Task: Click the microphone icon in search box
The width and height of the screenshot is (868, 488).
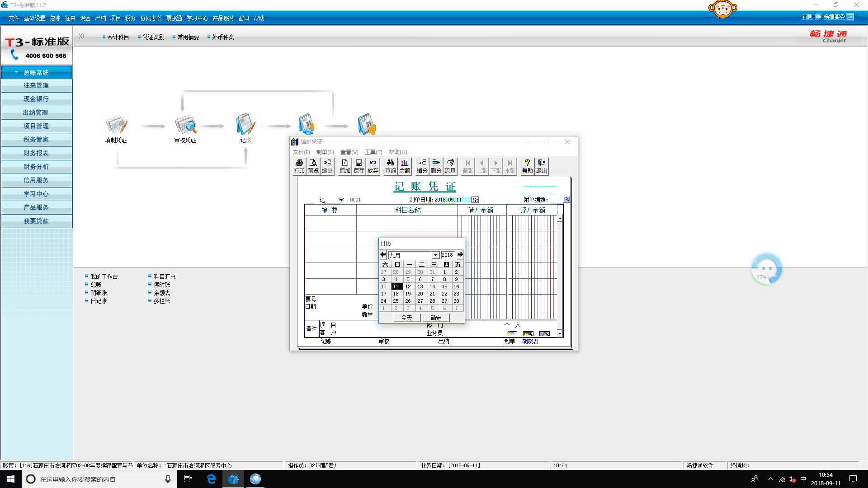Action: coord(168,479)
